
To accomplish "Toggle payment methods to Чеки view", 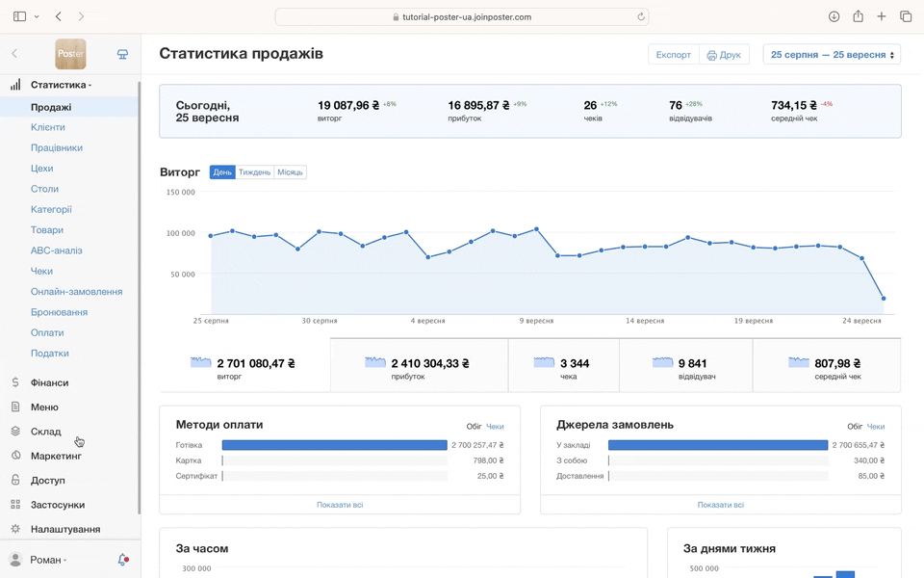I will coord(495,426).
